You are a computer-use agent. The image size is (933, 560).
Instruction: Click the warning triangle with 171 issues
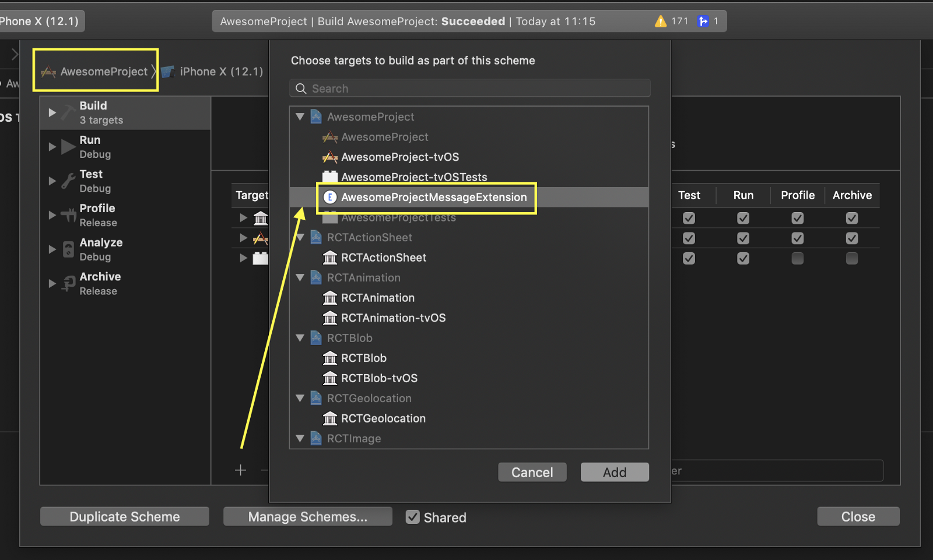pos(660,22)
